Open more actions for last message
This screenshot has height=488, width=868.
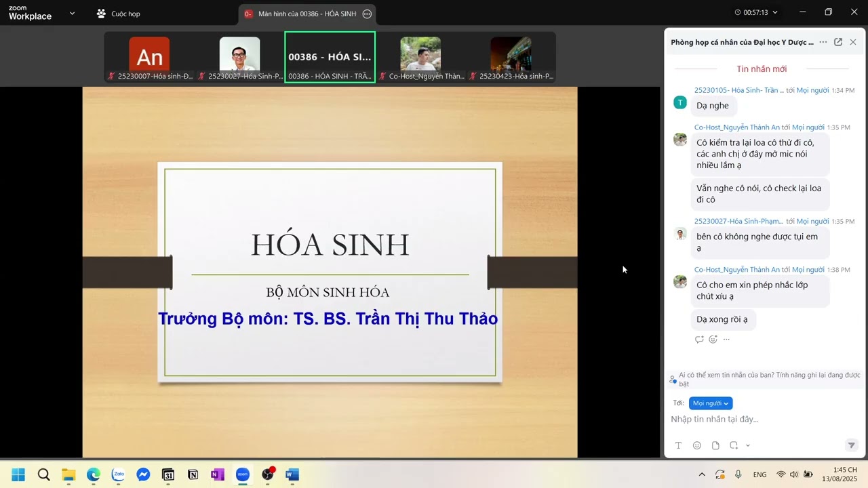click(726, 340)
